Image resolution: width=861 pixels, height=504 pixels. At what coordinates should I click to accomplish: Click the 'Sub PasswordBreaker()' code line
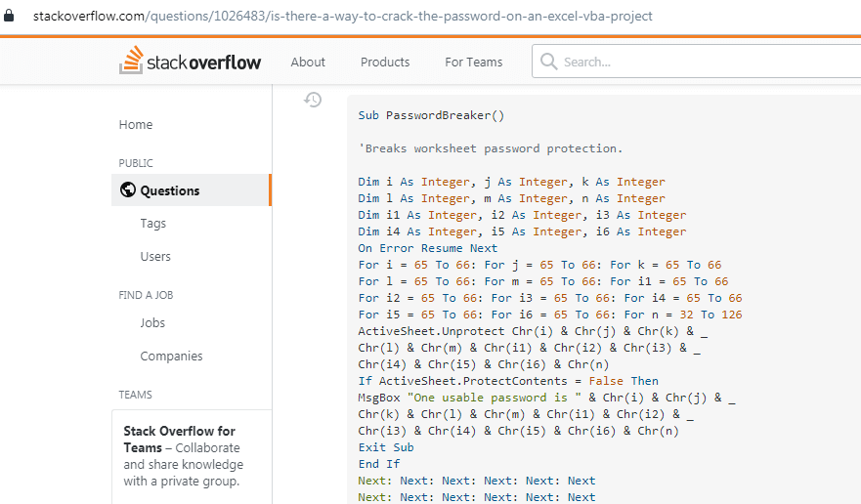(x=431, y=115)
